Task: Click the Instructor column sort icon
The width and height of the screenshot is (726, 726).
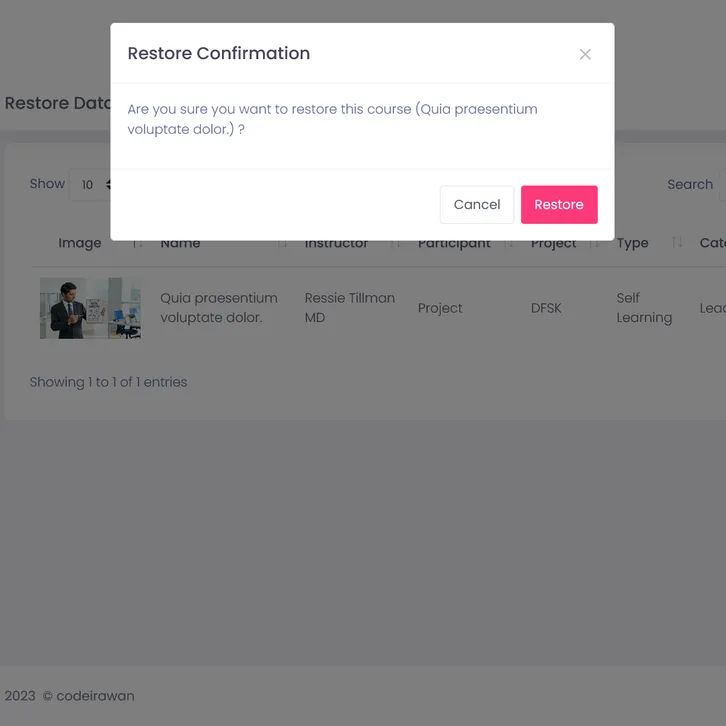Action: coord(395,244)
